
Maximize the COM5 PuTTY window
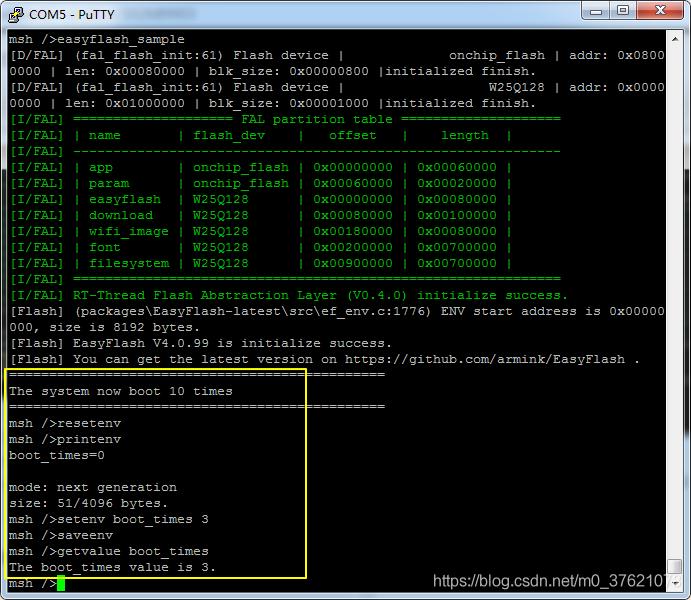pyautogui.click(x=623, y=11)
